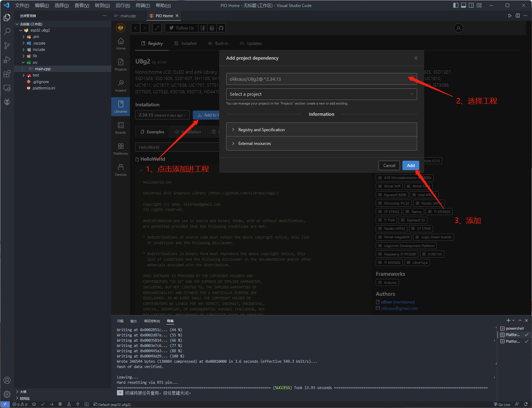This screenshot has height=408, width=532.
Task: Open the Select a project dropdown
Action: pos(321,94)
